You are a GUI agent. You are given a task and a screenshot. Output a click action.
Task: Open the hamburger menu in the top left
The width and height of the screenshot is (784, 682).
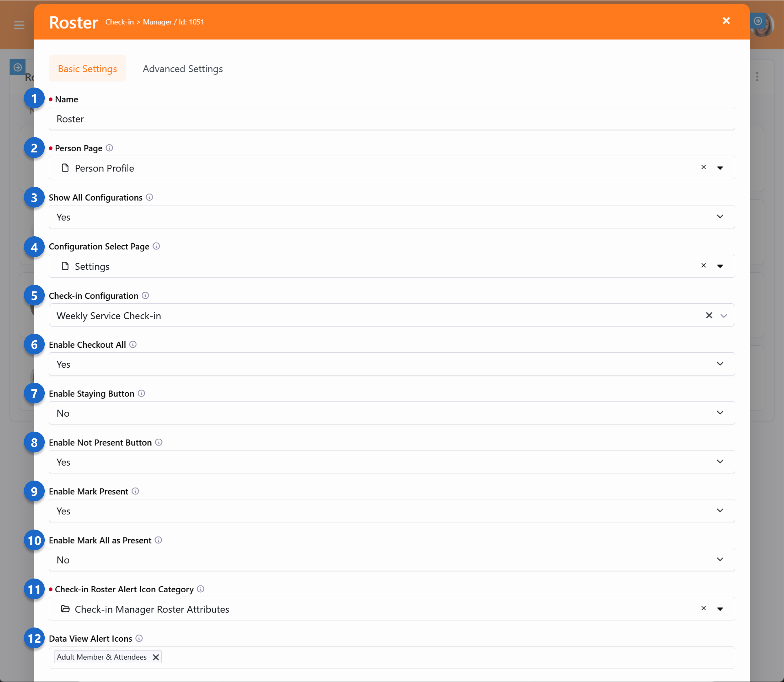pos(19,25)
